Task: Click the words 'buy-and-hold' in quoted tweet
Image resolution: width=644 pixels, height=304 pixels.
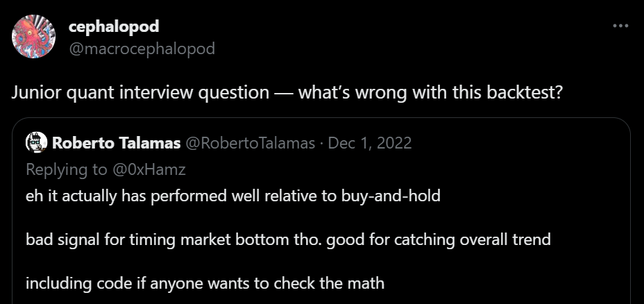Action: coord(391,196)
